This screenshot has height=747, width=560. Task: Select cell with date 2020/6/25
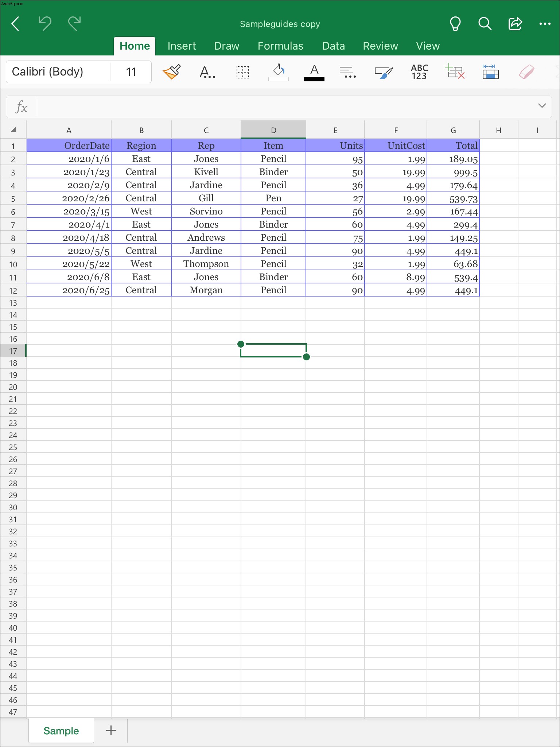69,290
